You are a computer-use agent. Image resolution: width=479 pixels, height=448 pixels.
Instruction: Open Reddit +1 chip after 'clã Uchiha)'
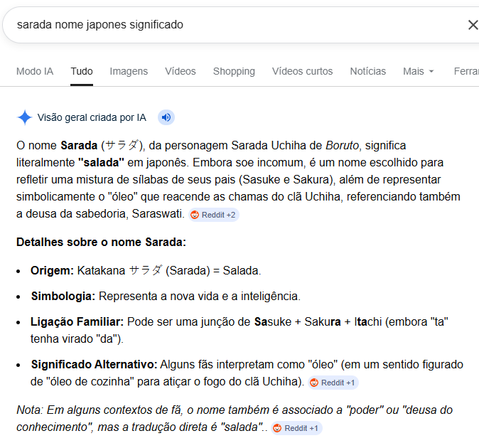pos(333,383)
